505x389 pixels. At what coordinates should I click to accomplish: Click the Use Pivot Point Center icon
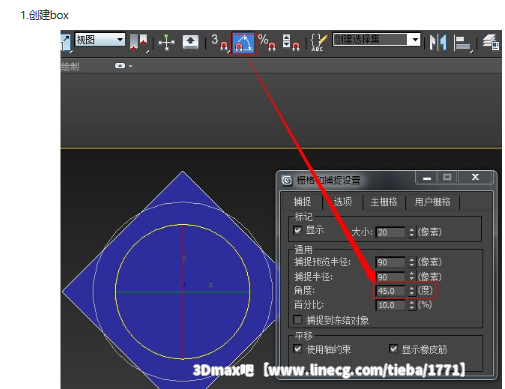tap(139, 43)
